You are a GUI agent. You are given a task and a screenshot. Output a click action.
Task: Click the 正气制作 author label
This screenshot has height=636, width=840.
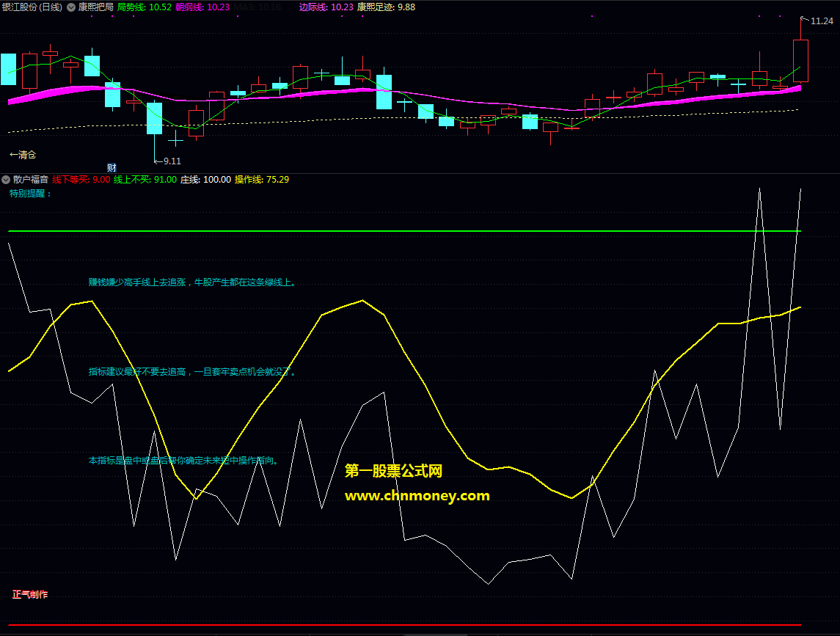tap(30, 594)
